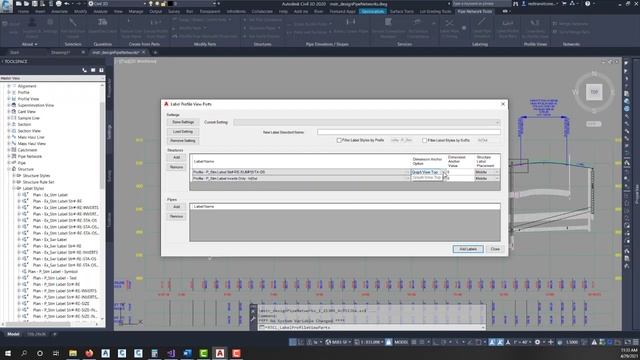Switch to the Start document tab
The width and height of the screenshot is (640, 360).
[x=15, y=52]
